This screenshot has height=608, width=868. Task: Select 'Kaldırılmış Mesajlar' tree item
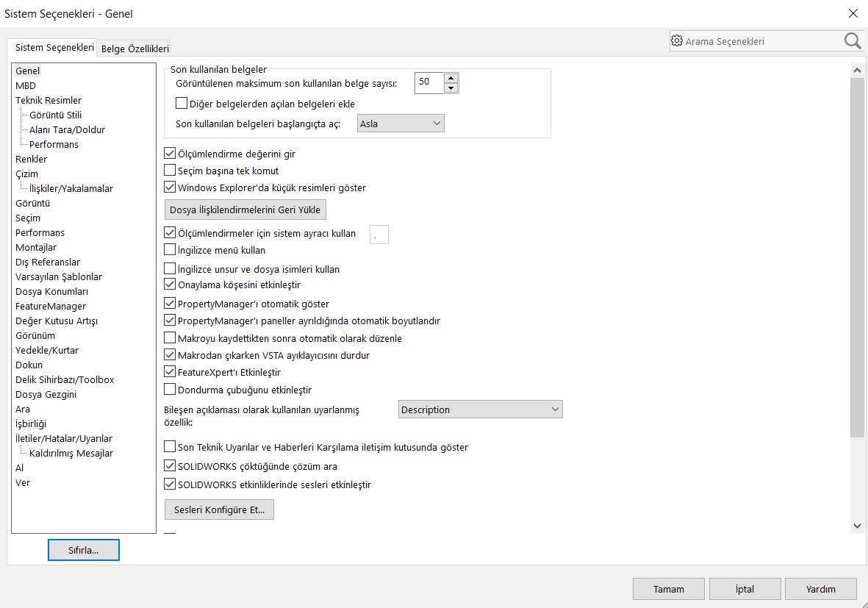71,453
